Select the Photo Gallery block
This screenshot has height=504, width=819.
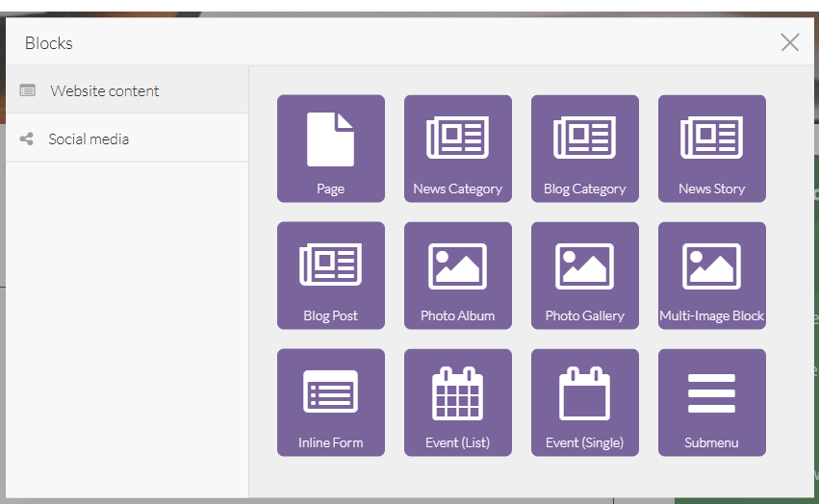tap(584, 275)
